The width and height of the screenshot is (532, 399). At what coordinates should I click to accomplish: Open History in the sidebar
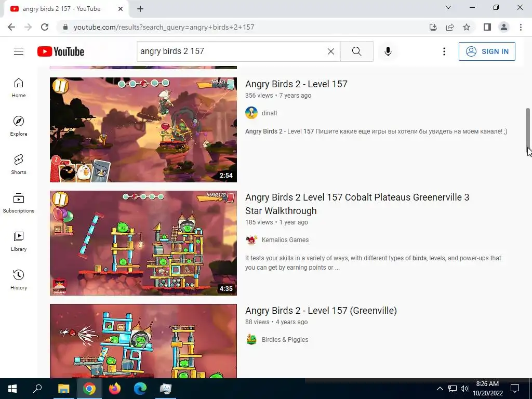click(x=19, y=280)
